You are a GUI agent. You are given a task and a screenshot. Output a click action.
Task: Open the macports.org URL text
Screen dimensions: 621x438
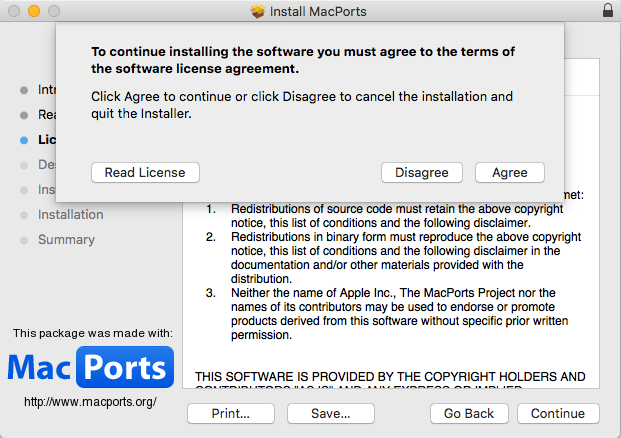[90, 401]
